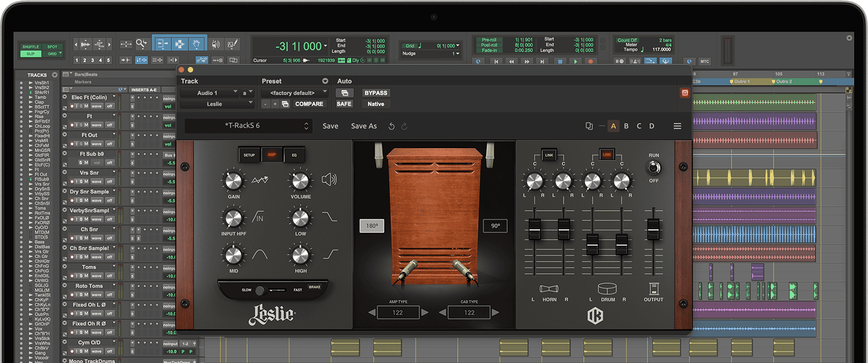Open the Audio 1 track dropdown
The width and height of the screenshot is (868, 363).
point(209,93)
